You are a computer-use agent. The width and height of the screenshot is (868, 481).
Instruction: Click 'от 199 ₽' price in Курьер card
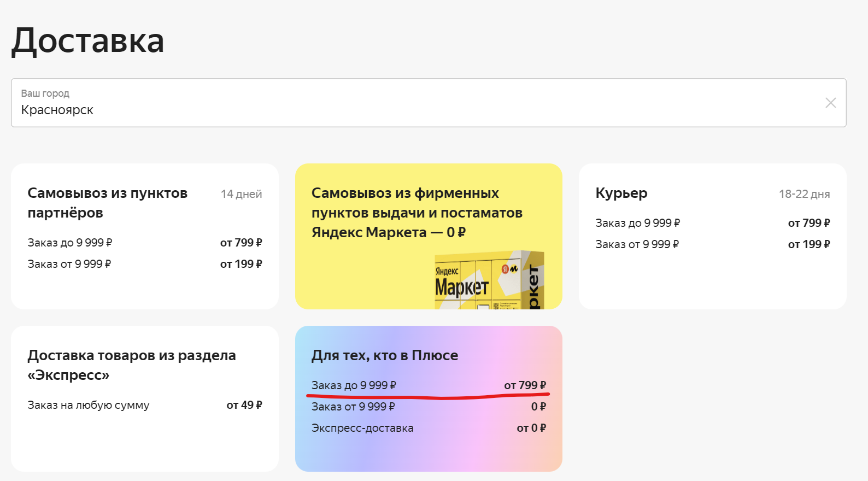809,244
